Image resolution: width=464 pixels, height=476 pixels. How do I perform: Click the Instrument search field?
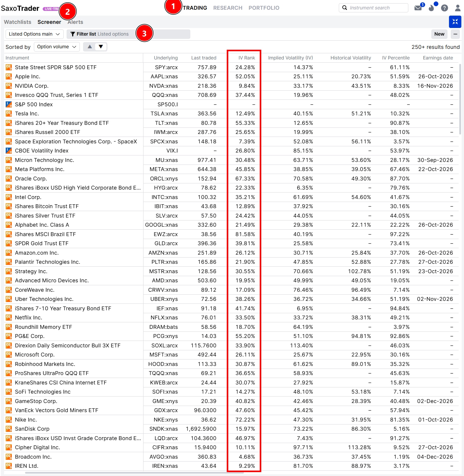(x=373, y=8)
